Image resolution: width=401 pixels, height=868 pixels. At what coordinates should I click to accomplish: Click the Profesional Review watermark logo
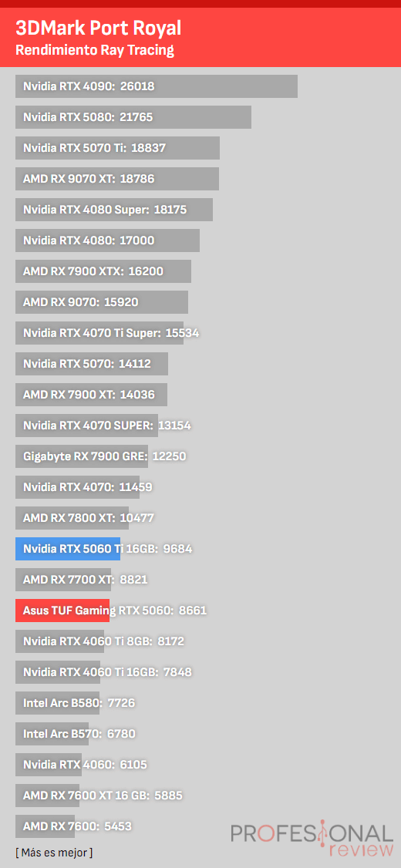pos(312,839)
